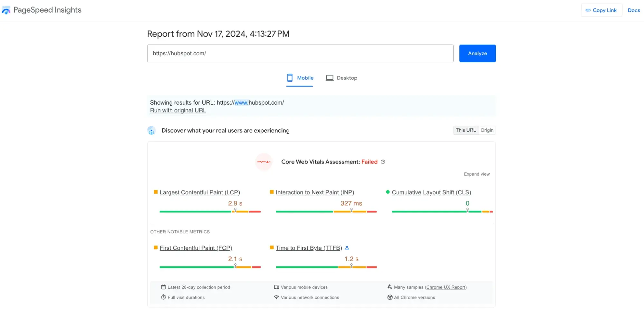This screenshot has height=315, width=644.
Task: Click the real users experience icon
Action: pyautogui.click(x=151, y=131)
